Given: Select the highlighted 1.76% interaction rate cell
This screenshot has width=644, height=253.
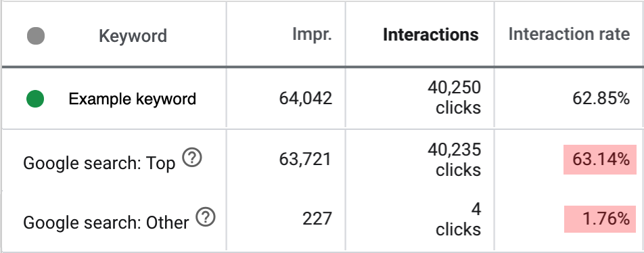Looking at the screenshot, I should click(x=600, y=219).
